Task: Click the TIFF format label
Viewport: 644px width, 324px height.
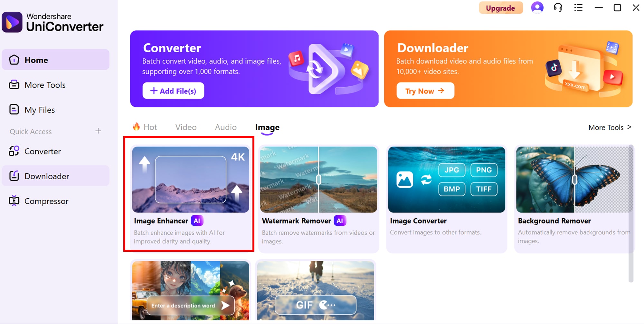Action: coord(484,189)
